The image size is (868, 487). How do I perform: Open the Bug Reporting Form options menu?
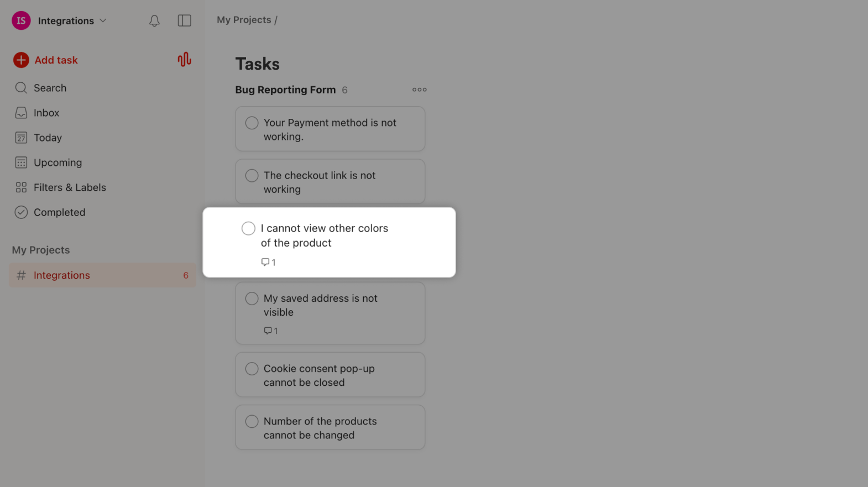coord(419,89)
